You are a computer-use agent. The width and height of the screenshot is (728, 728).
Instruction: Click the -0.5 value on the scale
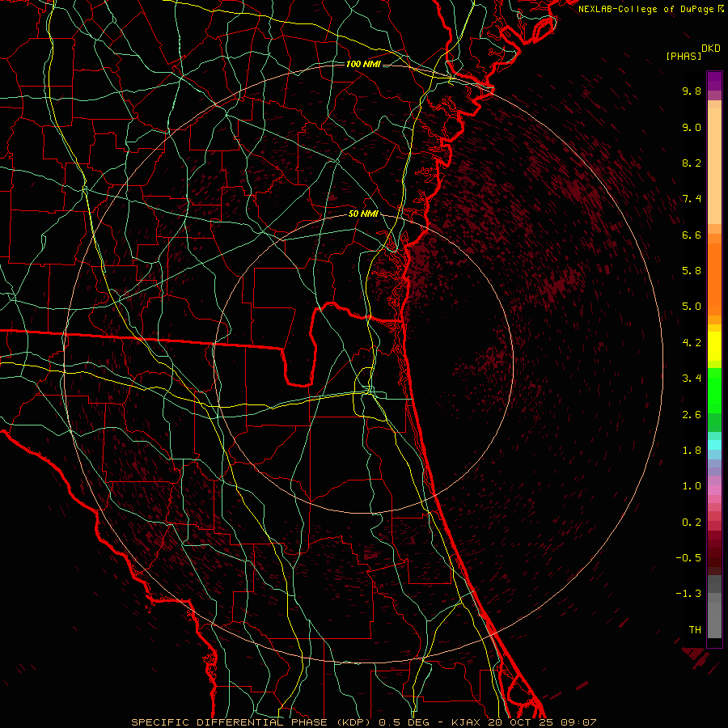[x=688, y=558]
